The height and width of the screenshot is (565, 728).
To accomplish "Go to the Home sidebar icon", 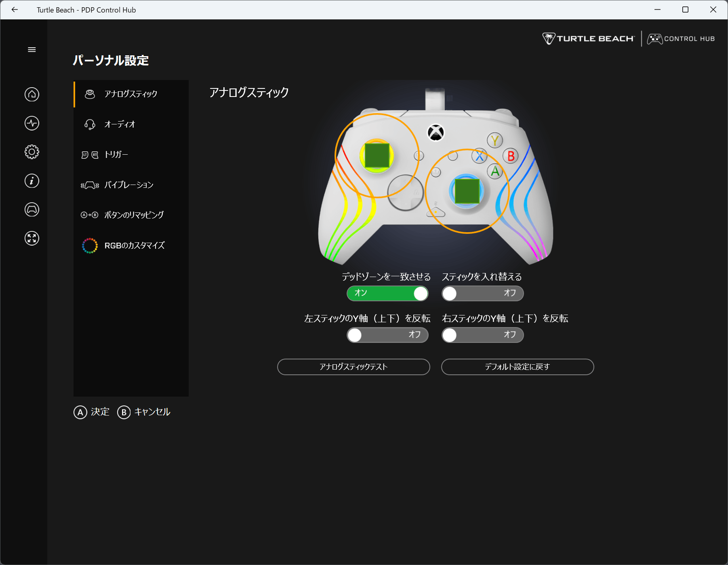I will pyautogui.click(x=32, y=95).
